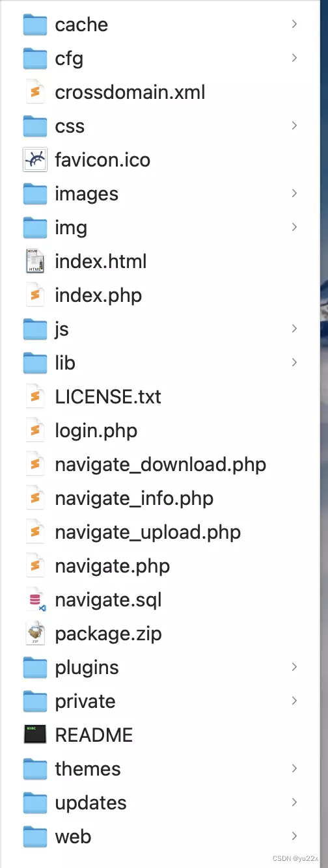The width and height of the screenshot is (328, 868).
Task: Click the favicon.ico file icon
Action: pos(35,159)
